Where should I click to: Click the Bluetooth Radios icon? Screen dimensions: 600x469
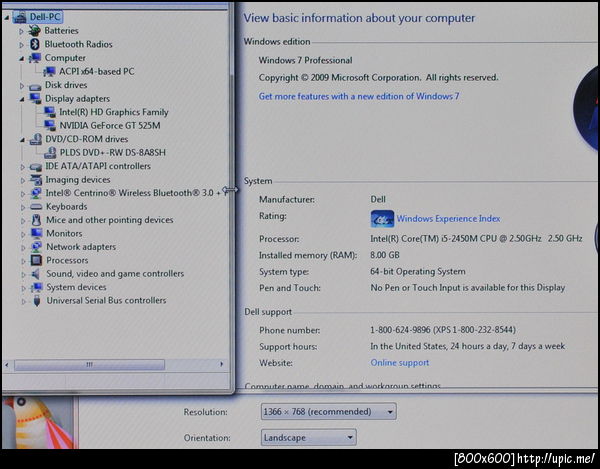35,44
